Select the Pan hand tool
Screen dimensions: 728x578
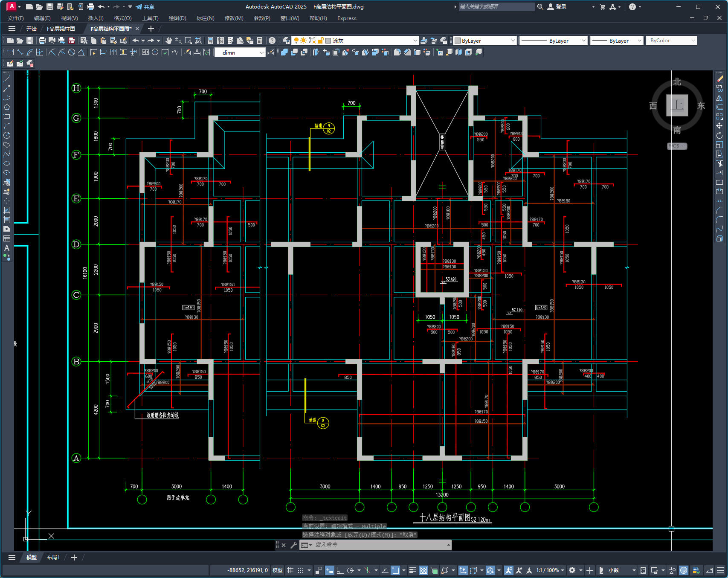pos(169,41)
